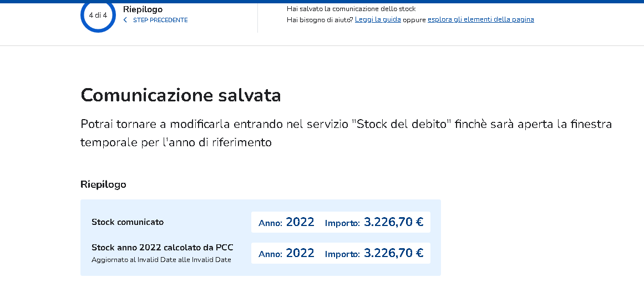Viewport: 644px width, 308px height.
Task: Click the Riepilogo section heading above the summary
Action: [x=103, y=184]
